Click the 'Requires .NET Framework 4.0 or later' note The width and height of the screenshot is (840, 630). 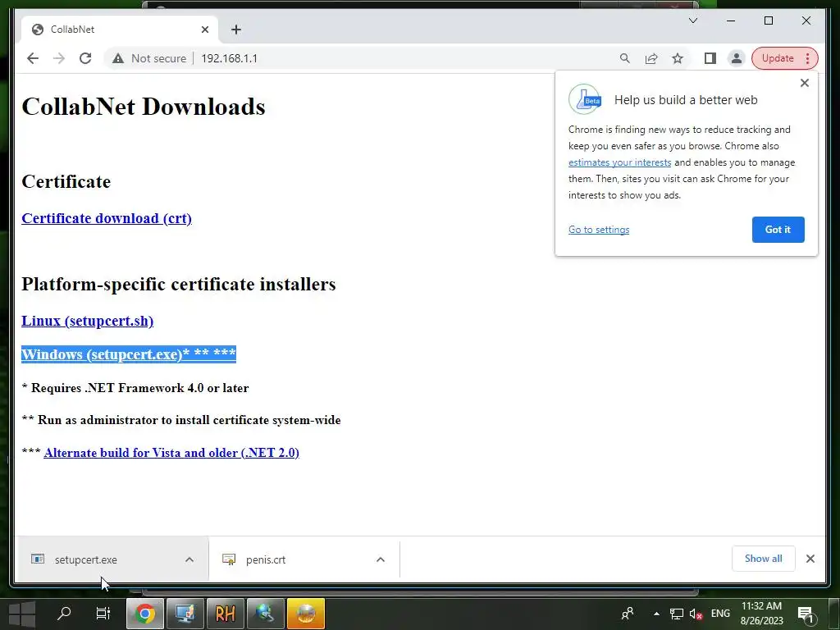tap(135, 388)
